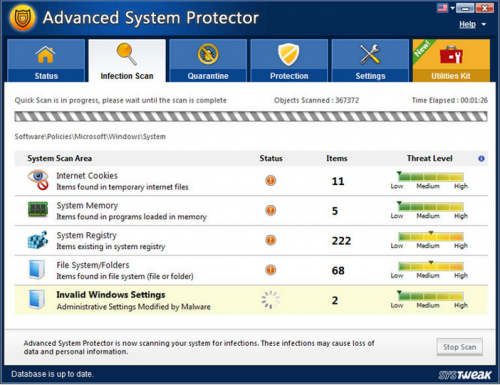Switch to the Status tab
Viewport: 500px width, 385px height.
(46, 60)
